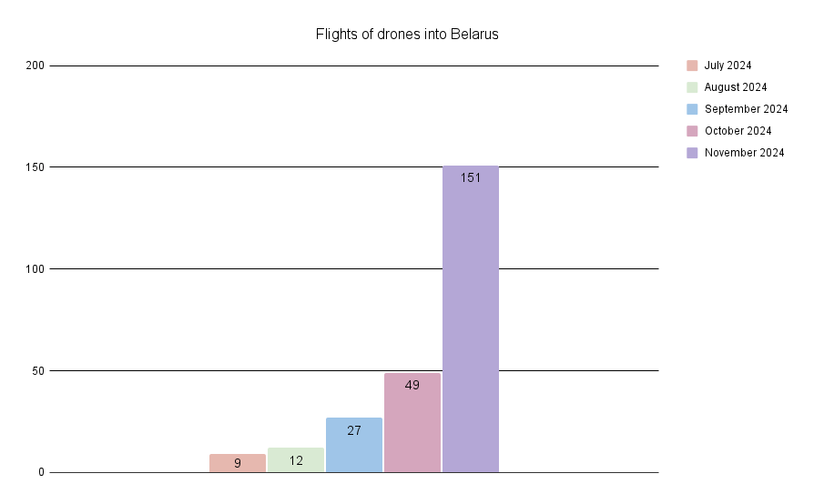Viewport: 814px width, 504px height.
Task: Select the 200 y-axis label
Action: click(x=35, y=66)
